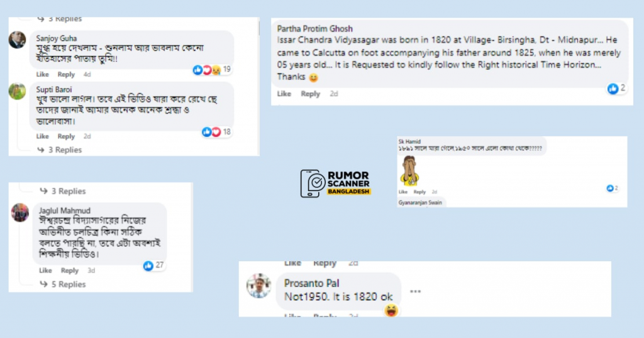Click thumbs-up reaction count on Sk Hamid's comment

point(612,188)
